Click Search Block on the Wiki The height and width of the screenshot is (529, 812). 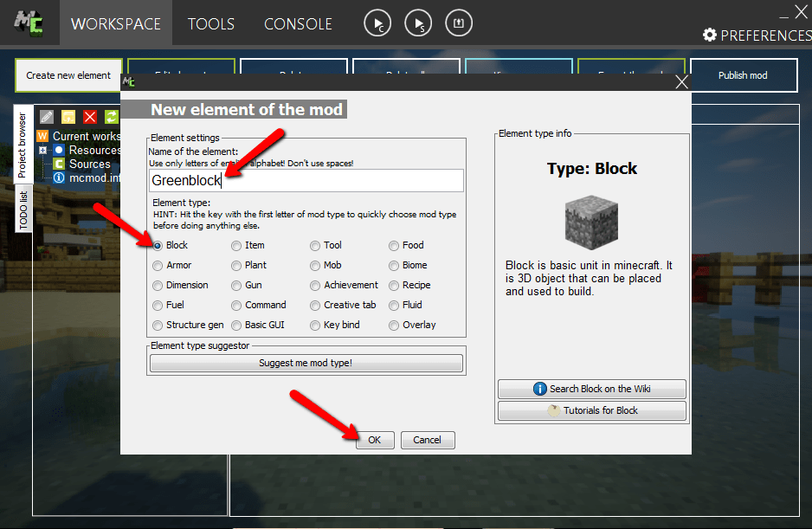(x=591, y=389)
